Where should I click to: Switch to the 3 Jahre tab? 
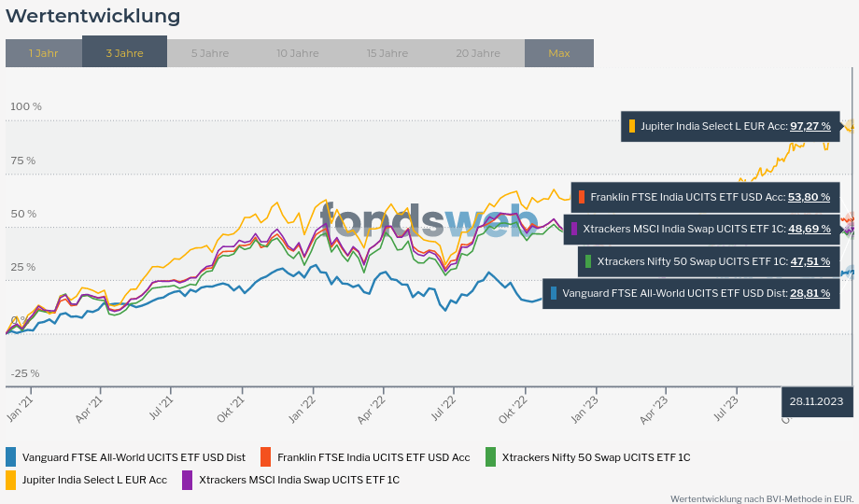pos(124,53)
